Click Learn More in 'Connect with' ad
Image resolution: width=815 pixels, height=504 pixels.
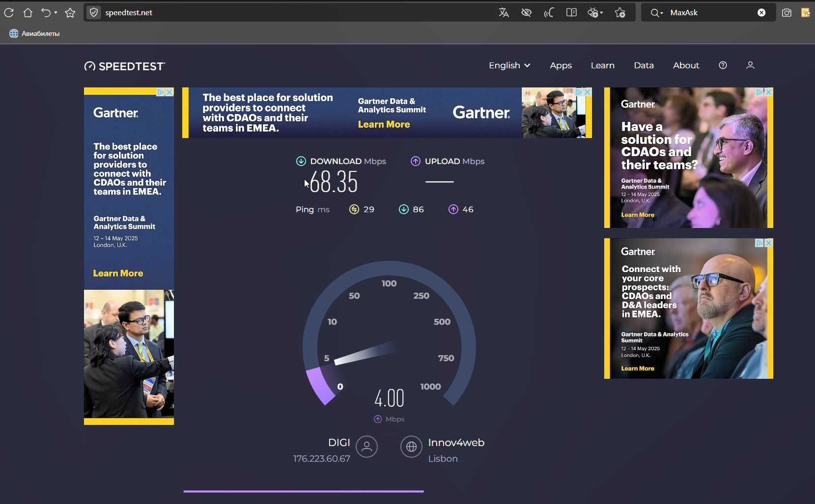(x=637, y=368)
